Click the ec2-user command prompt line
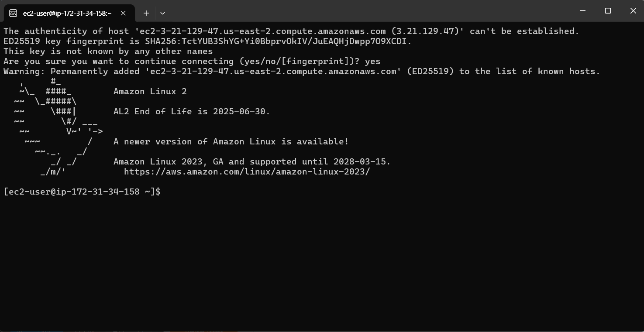The image size is (644, 332). click(82, 192)
